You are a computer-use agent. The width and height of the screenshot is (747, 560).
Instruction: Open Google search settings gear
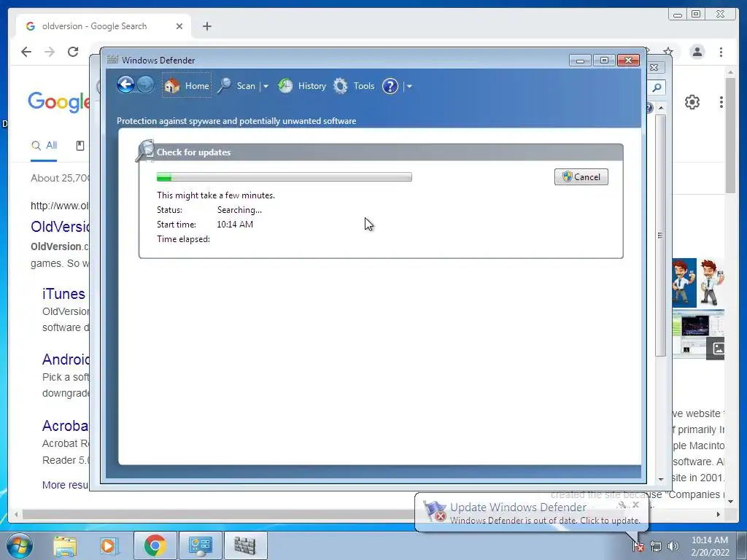click(x=692, y=102)
